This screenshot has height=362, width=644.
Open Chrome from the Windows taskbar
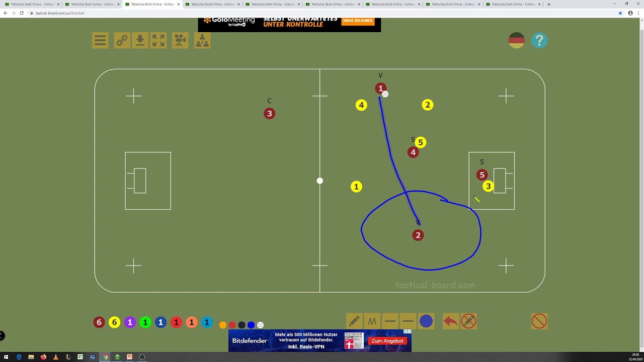105,357
